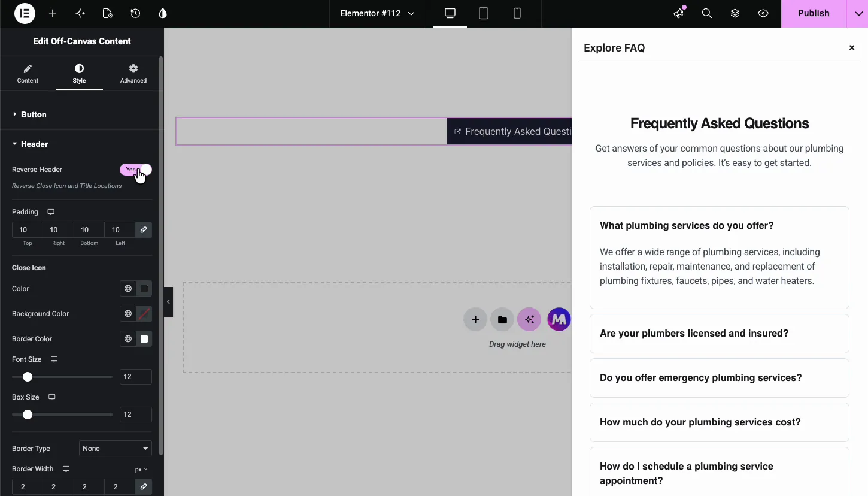Click the Publish button
868x496 pixels.
point(814,13)
